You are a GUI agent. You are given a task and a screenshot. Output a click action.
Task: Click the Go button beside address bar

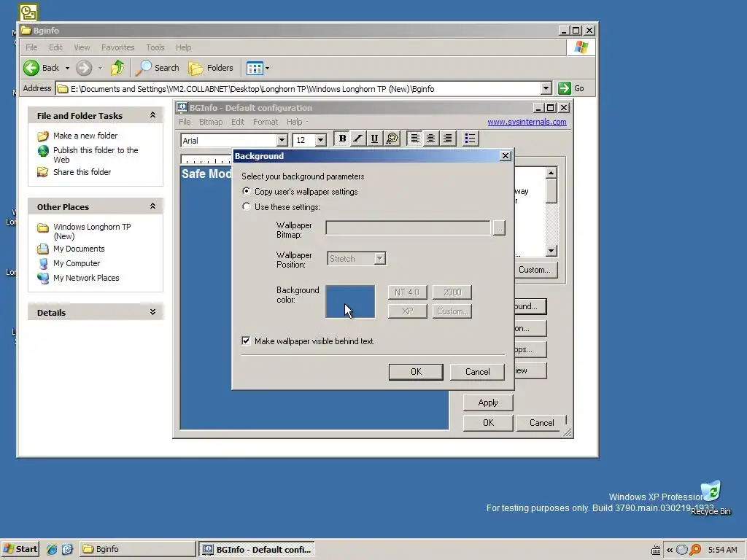click(x=571, y=88)
